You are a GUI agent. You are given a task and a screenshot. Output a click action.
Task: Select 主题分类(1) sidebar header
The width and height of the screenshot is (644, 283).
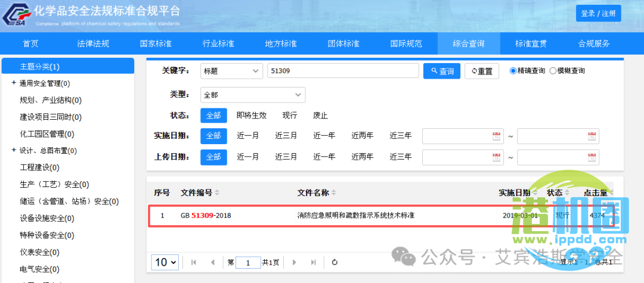click(x=68, y=66)
